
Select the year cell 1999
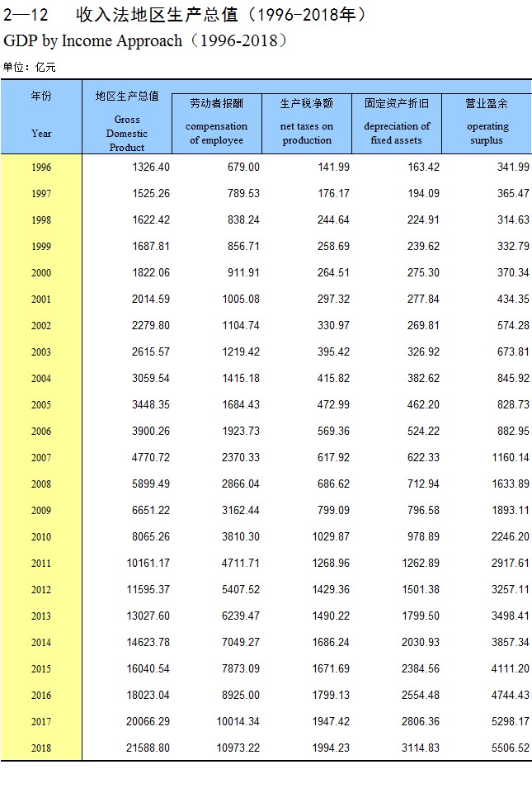pos(41,246)
